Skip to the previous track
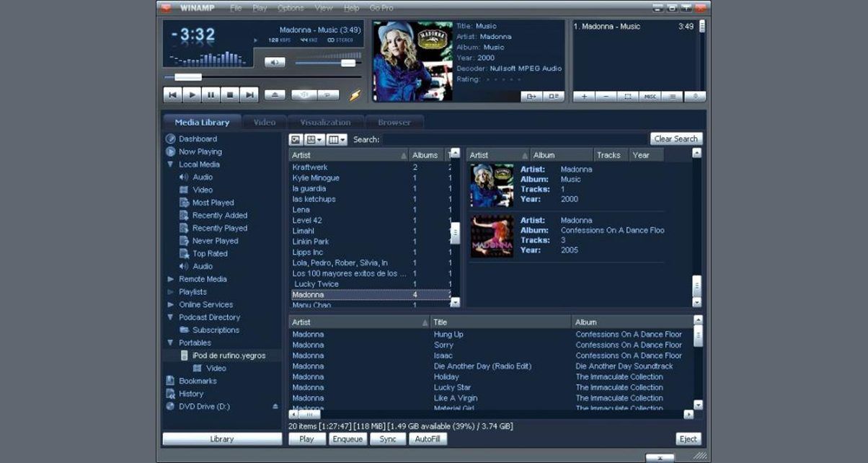Screen dimensions: 868x463 172,94
